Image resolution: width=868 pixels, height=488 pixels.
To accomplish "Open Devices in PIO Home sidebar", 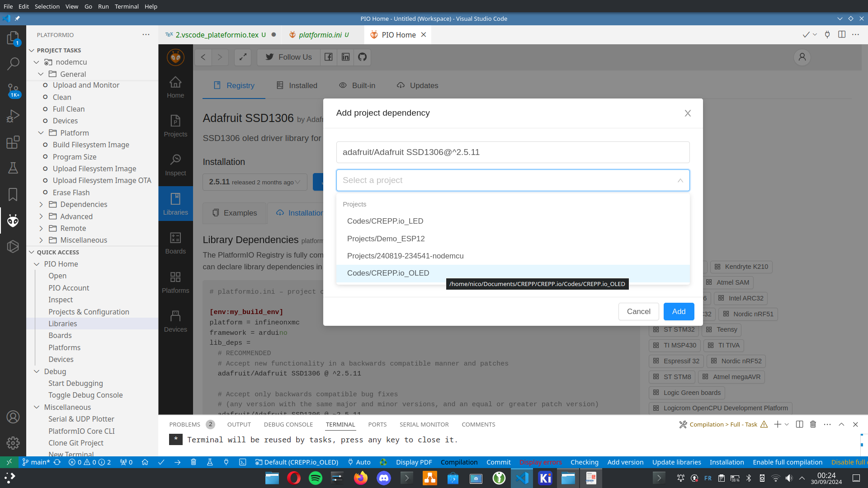I will click(x=175, y=322).
